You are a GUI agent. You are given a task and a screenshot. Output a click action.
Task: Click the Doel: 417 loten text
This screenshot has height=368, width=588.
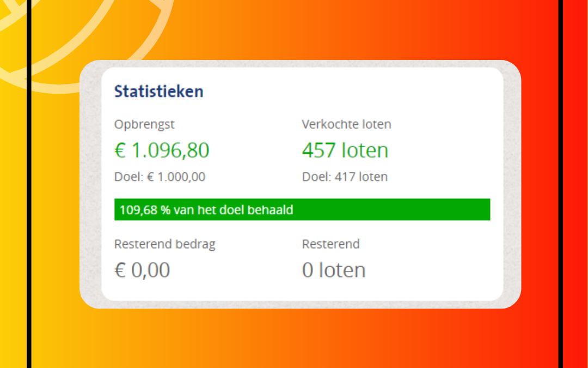pyautogui.click(x=345, y=177)
